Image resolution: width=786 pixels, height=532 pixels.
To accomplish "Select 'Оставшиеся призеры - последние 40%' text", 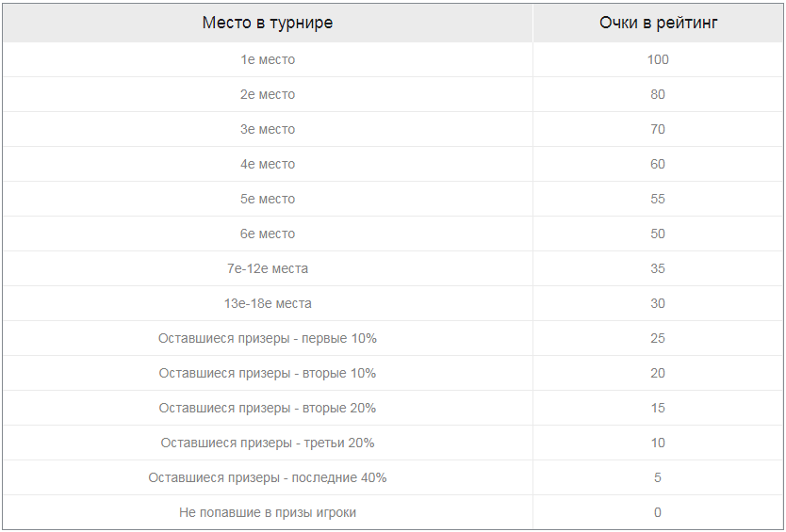I will click(268, 477).
